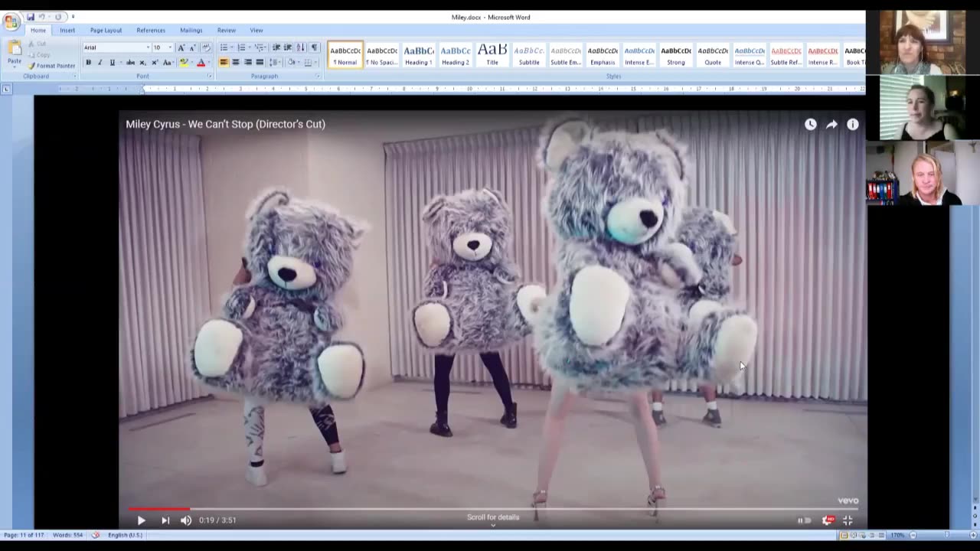Align text left
This screenshot has height=551, width=980.
[x=224, y=63]
